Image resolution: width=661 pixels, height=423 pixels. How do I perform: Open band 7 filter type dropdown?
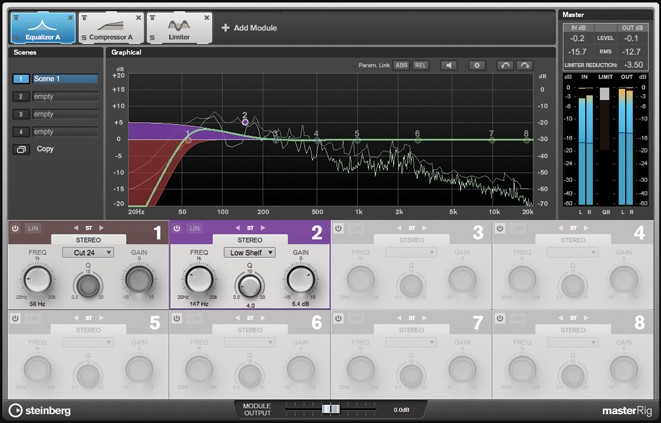click(411, 342)
